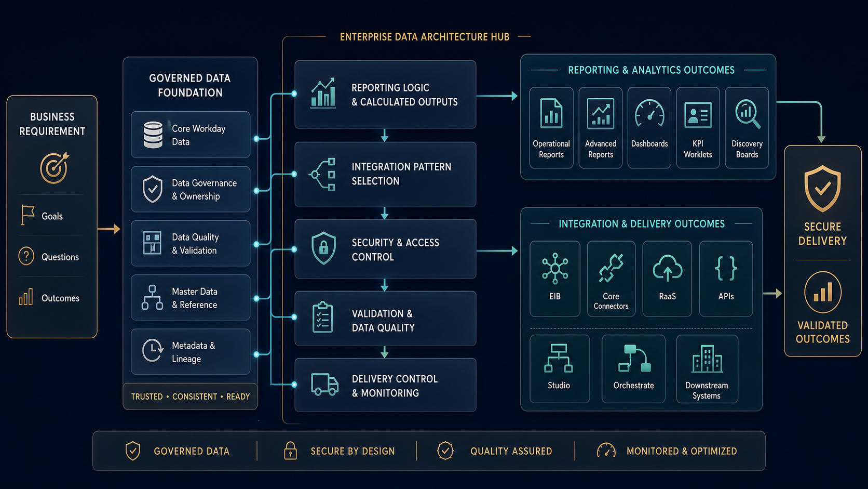This screenshot has width=868, height=489.
Task: Click the 'Integration & Delivery Outcomes' heading
Action: 642,224
